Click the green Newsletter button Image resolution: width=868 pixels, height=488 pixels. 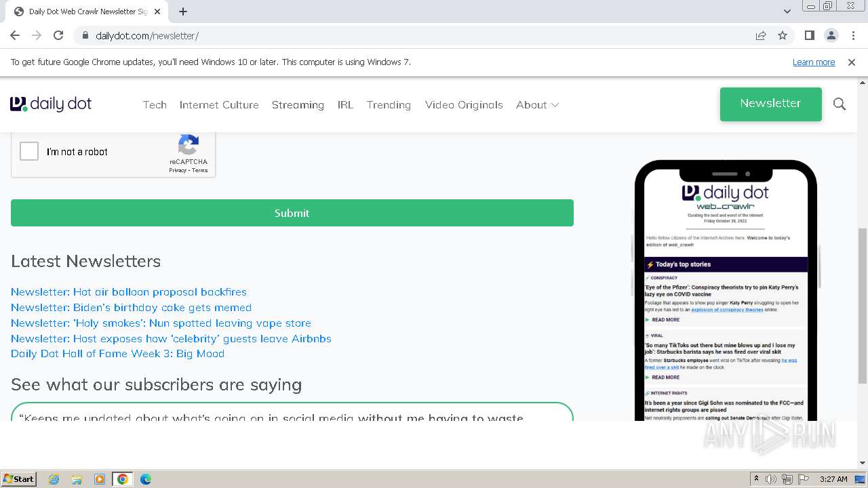point(770,104)
